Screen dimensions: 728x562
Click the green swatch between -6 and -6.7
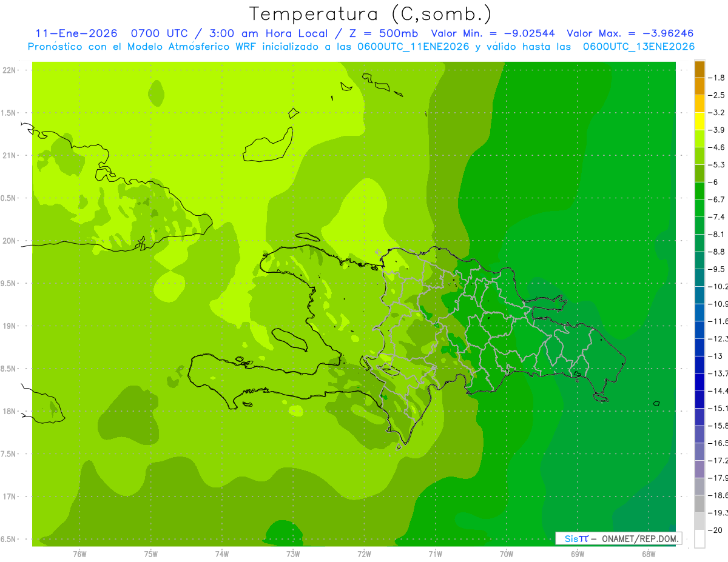[x=699, y=191]
